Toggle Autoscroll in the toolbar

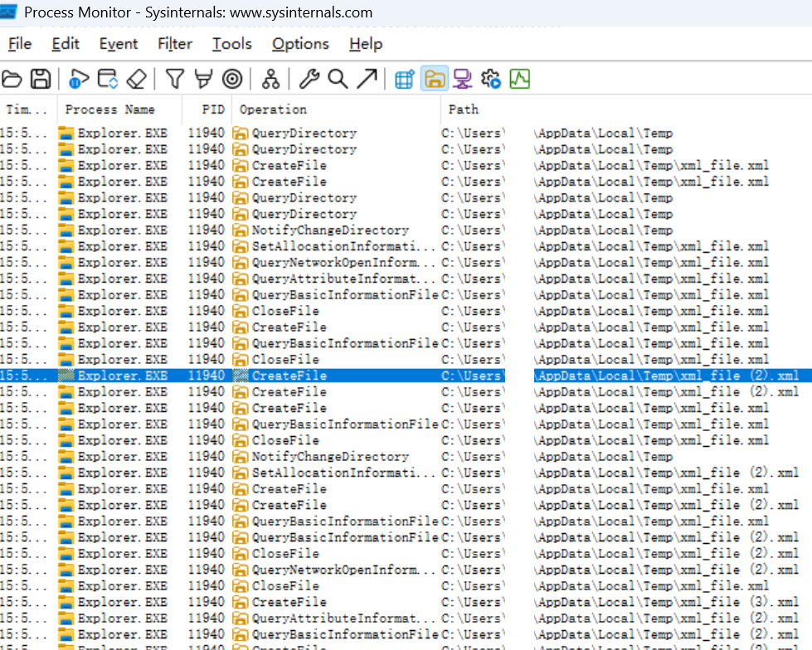pos(108,80)
